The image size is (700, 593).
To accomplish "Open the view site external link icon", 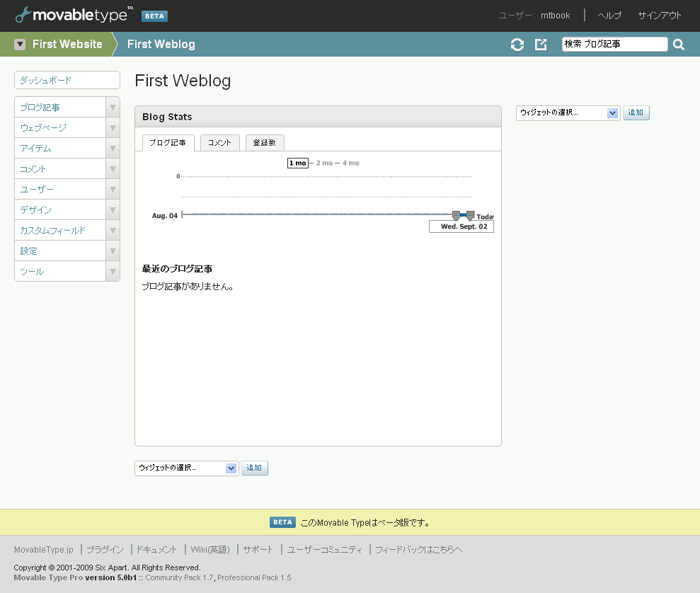I will tap(541, 44).
